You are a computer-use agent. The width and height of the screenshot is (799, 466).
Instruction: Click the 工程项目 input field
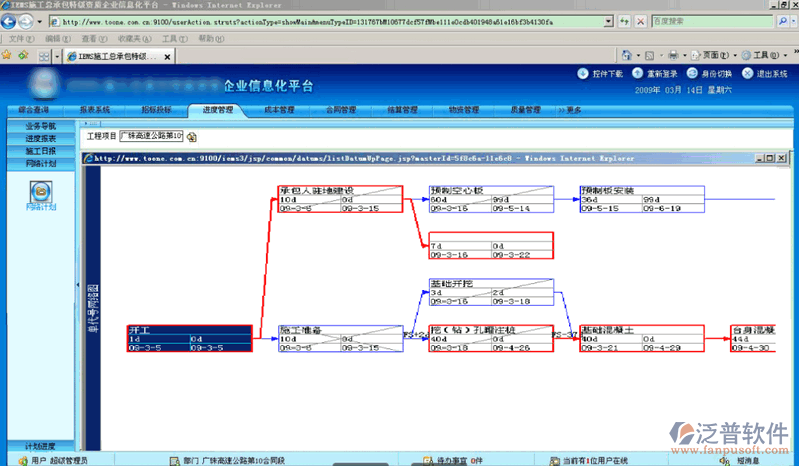(151, 136)
